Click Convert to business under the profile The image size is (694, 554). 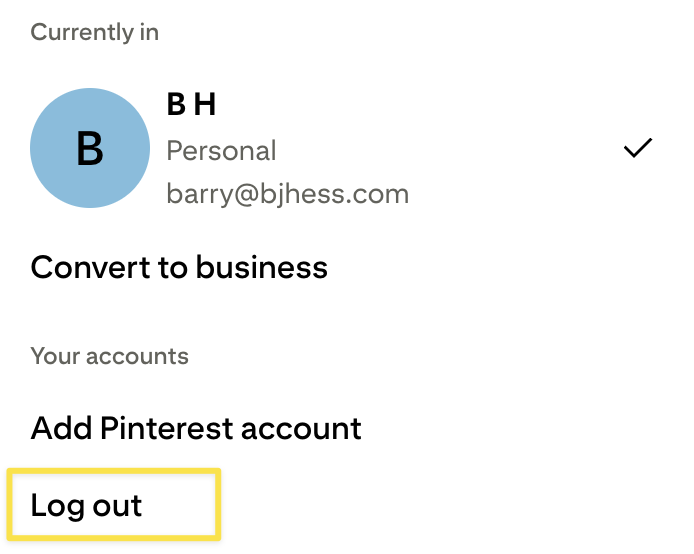(x=179, y=267)
